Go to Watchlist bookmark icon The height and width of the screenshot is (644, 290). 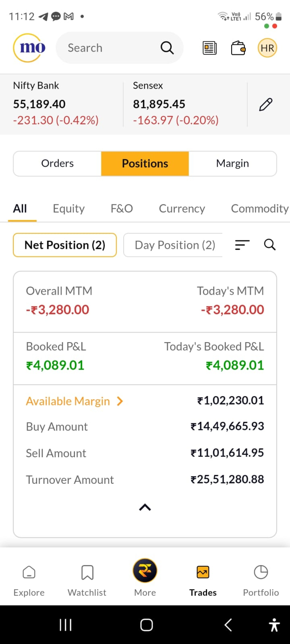click(87, 572)
